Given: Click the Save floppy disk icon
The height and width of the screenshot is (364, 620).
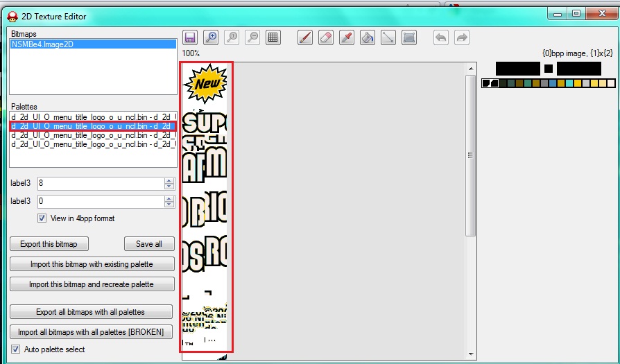Looking at the screenshot, I should coord(190,37).
